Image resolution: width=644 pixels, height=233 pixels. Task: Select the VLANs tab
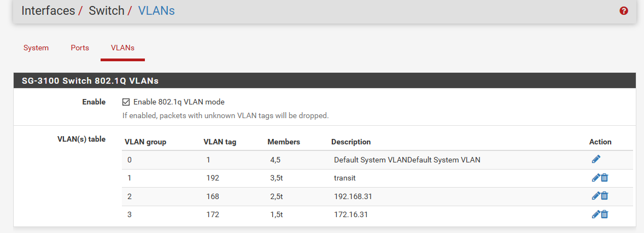coord(122,48)
